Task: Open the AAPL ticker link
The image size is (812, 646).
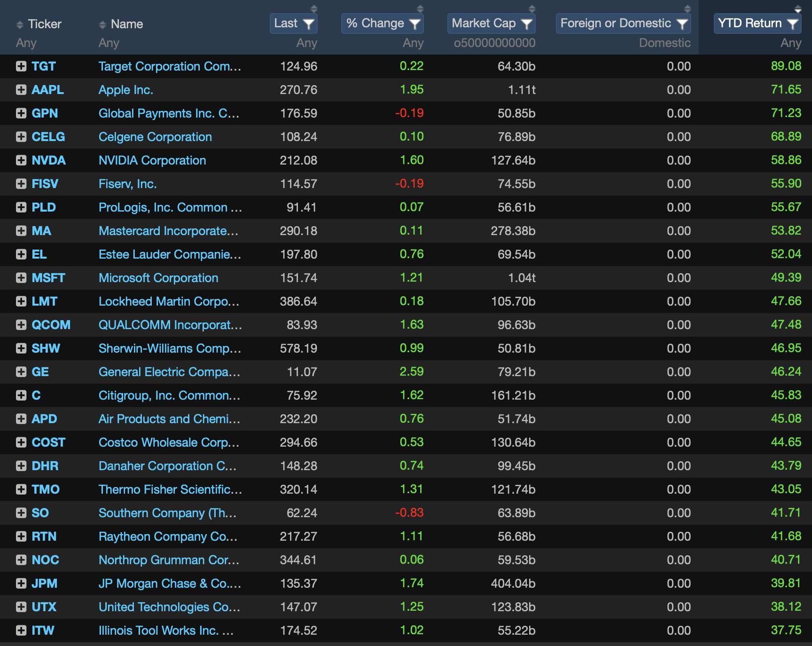Action: [x=48, y=90]
